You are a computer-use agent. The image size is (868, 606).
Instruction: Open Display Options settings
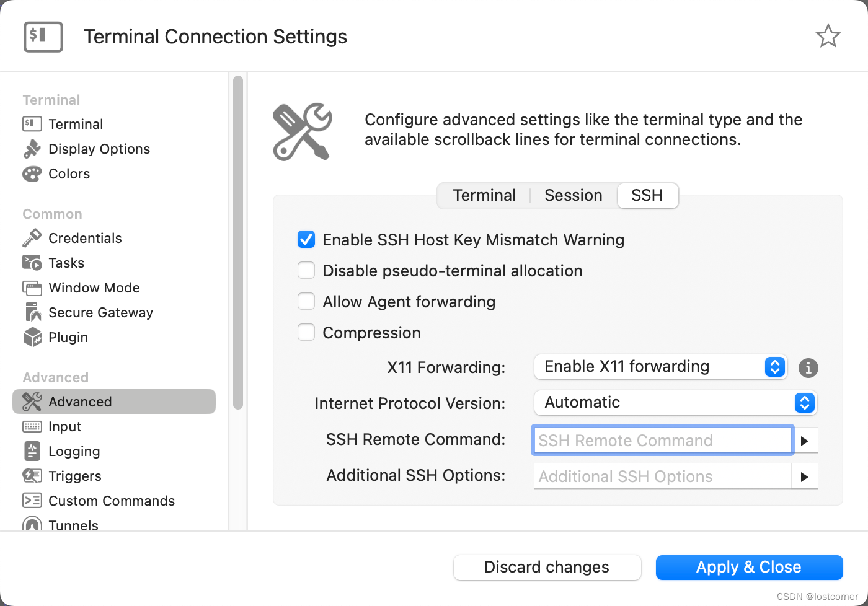pos(99,149)
